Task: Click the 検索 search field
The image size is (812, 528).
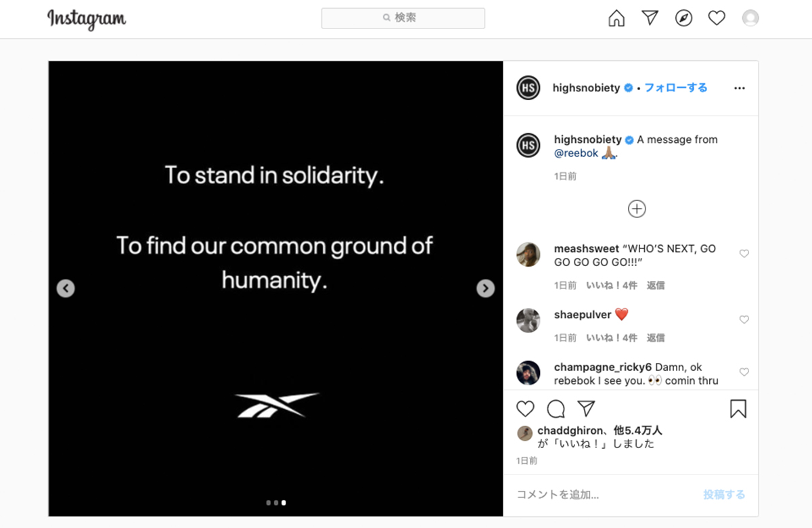Action: coord(403,18)
